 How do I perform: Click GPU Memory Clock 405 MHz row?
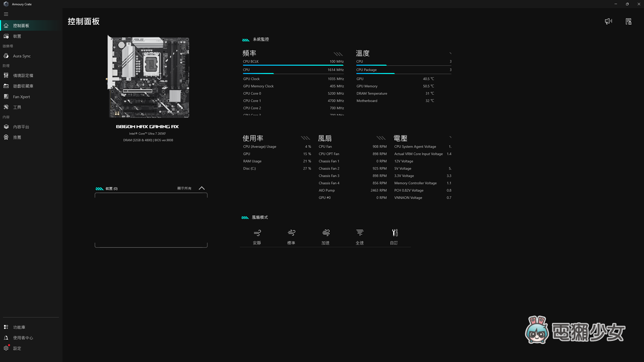click(x=293, y=86)
